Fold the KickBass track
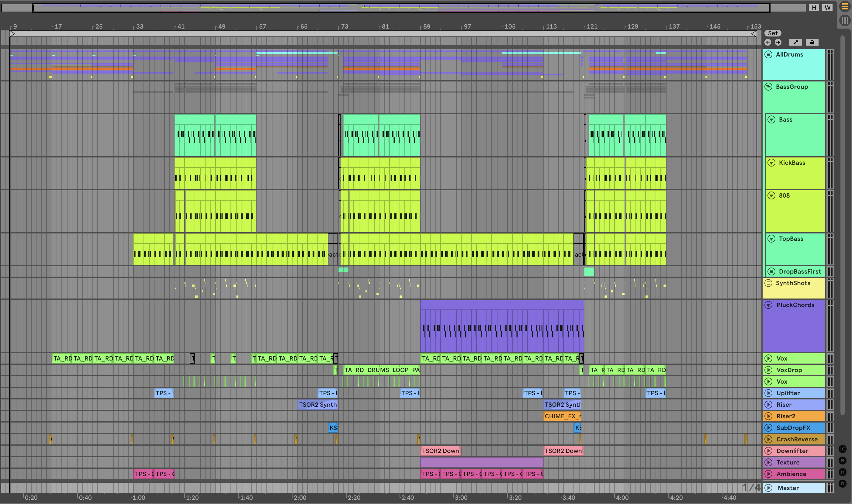The image size is (852, 504). [x=771, y=163]
